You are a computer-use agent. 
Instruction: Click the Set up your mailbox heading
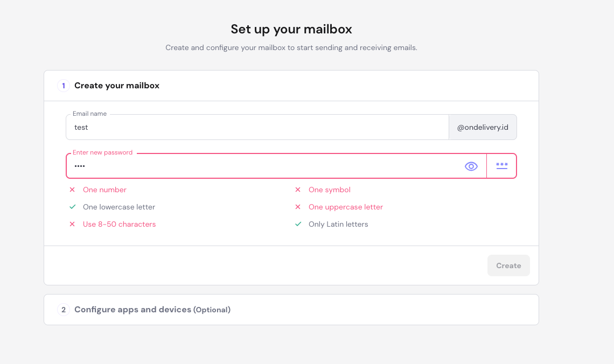click(x=291, y=29)
